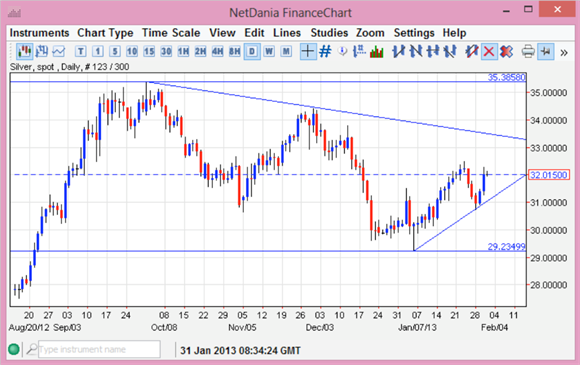The width and height of the screenshot is (580, 365).
Task: Switch to Weekly (W) time scale
Action: (269, 51)
